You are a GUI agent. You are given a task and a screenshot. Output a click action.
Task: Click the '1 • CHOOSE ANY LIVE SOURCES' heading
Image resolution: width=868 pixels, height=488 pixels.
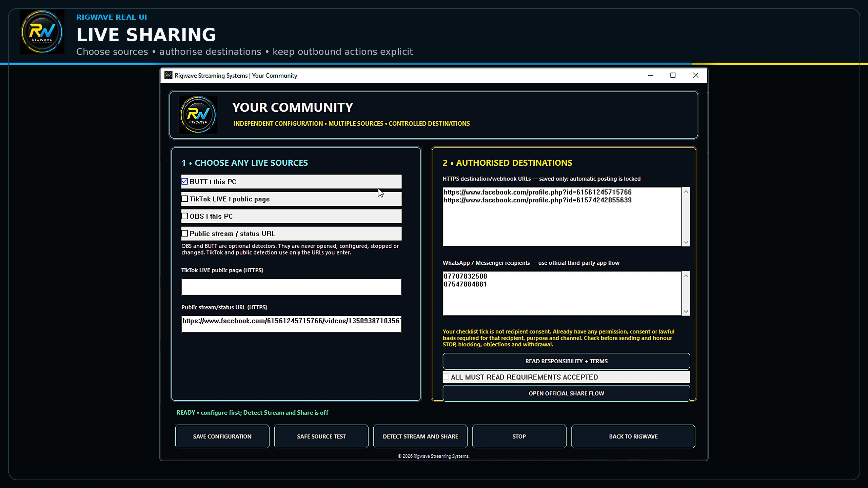click(245, 163)
